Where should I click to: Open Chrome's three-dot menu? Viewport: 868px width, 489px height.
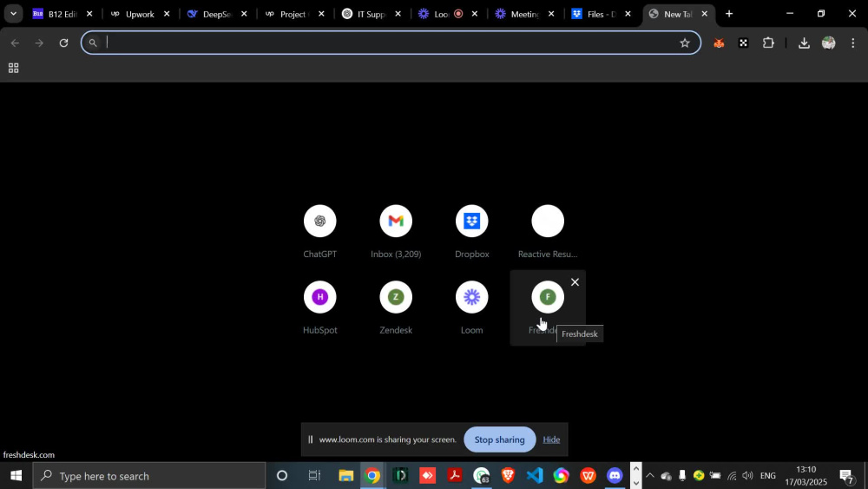(852, 43)
